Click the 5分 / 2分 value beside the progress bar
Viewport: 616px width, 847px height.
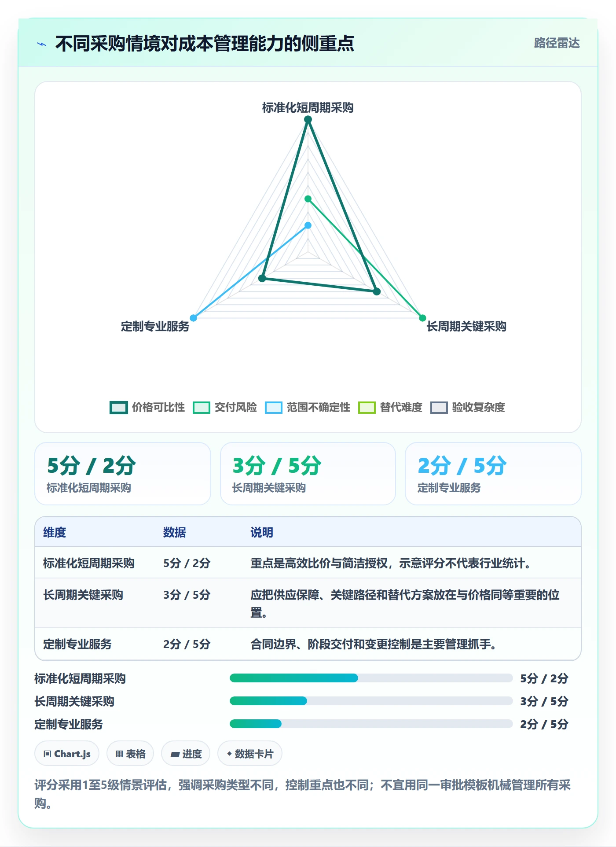544,678
